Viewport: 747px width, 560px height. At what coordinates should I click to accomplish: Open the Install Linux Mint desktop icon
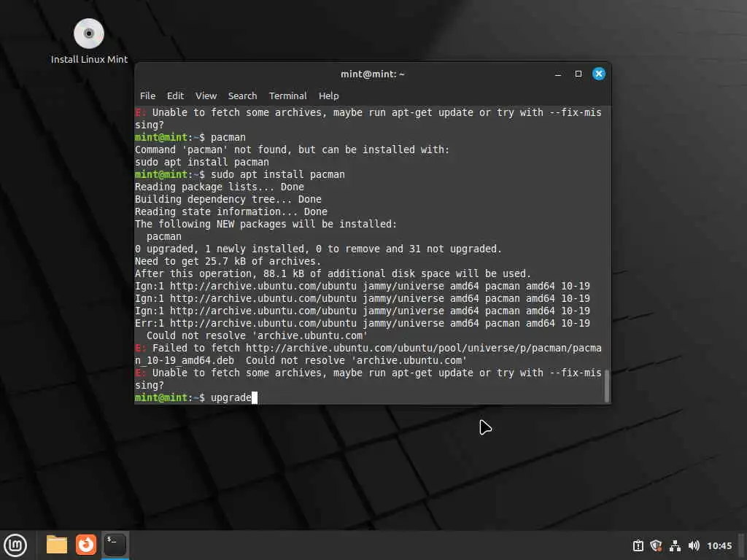[89, 42]
